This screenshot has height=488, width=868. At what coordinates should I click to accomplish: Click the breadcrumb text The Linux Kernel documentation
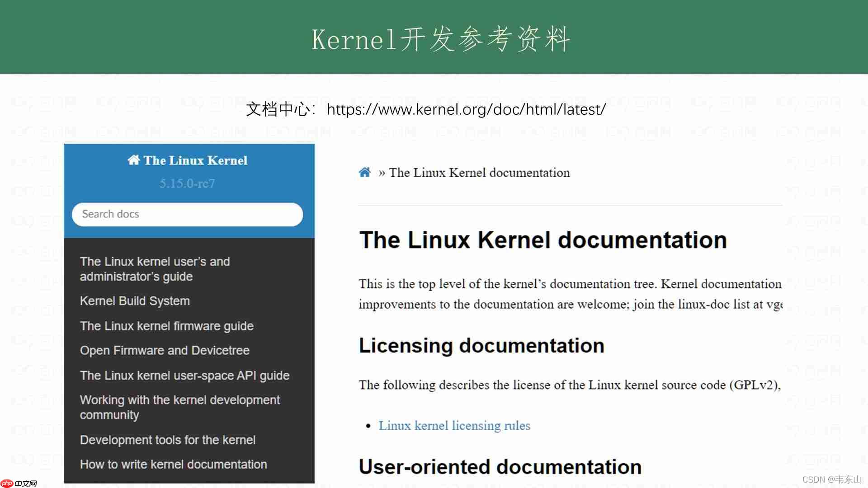(x=479, y=173)
